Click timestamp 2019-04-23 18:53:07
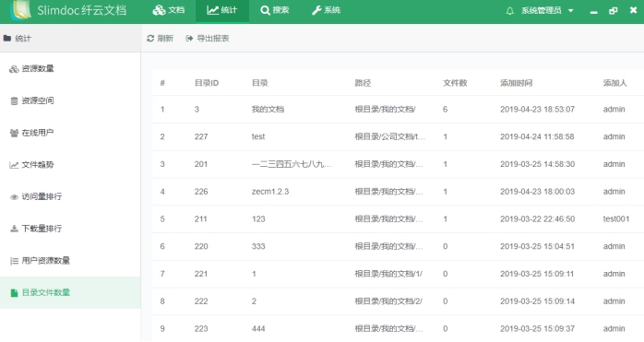This screenshot has height=342, width=644. pyautogui.click(x=537, y=109)
